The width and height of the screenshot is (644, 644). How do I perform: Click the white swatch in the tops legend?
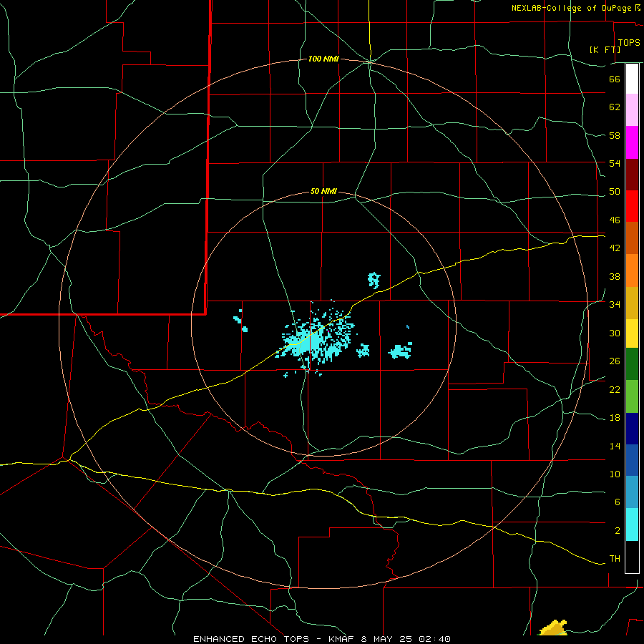tap(632, 79)
